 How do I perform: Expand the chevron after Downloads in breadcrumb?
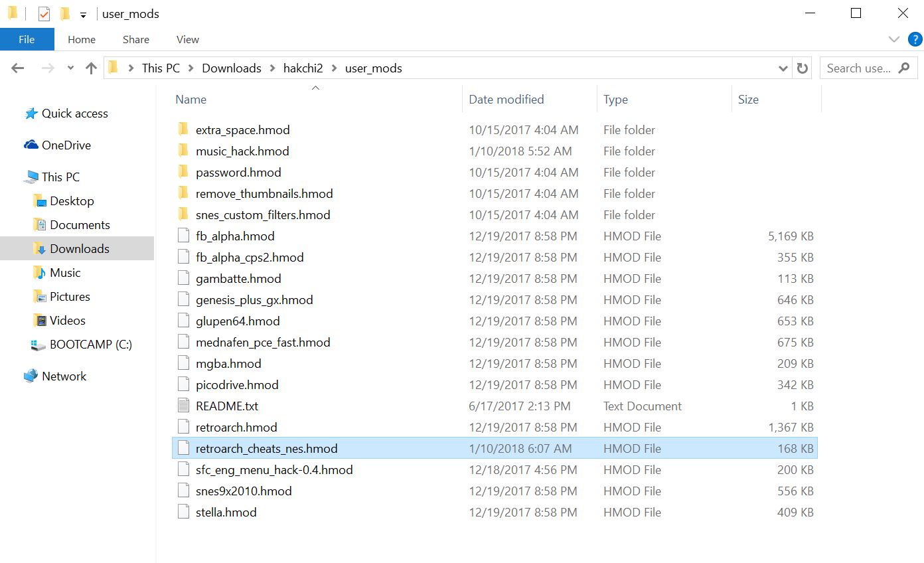[x=272, y=68]
